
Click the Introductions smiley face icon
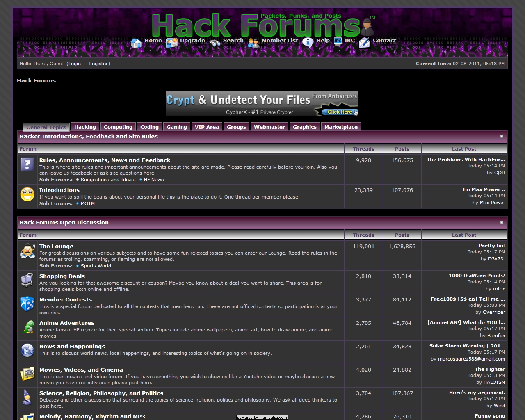pyautogui.click(x=27, y=194)
